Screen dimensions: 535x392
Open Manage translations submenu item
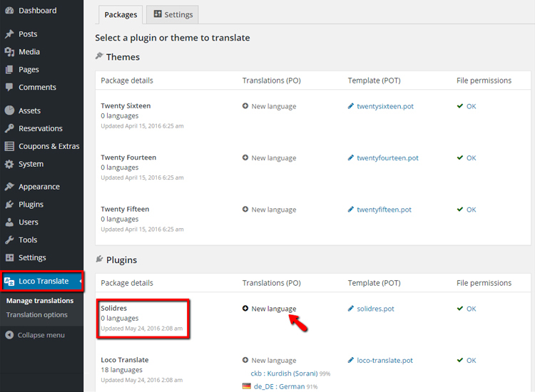[x=40, y=301]
